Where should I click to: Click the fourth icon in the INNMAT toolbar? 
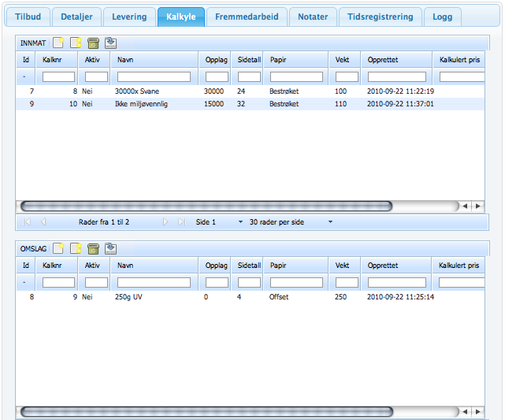[x=111, y=42]
